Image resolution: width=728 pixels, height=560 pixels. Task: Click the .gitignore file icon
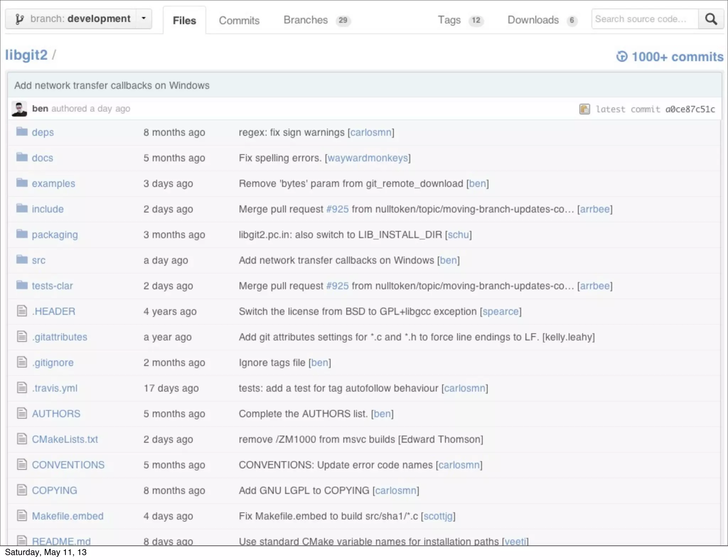tap(22, 362)
